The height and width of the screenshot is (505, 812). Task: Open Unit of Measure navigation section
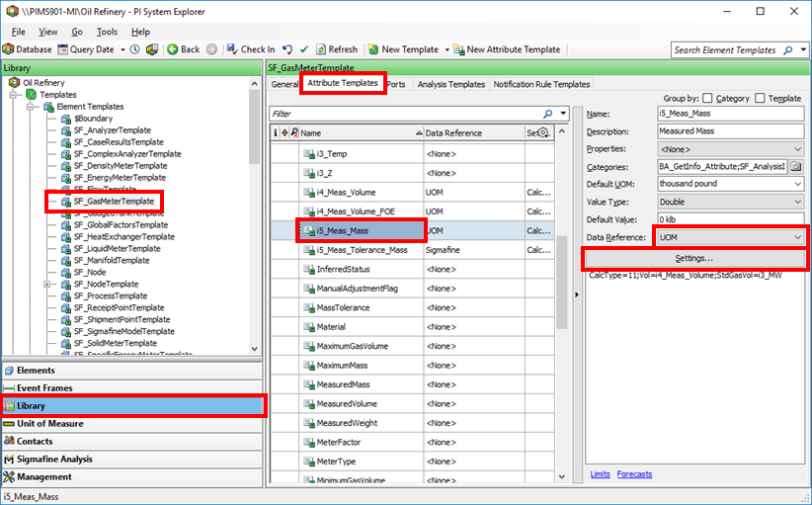pos(132,424)
